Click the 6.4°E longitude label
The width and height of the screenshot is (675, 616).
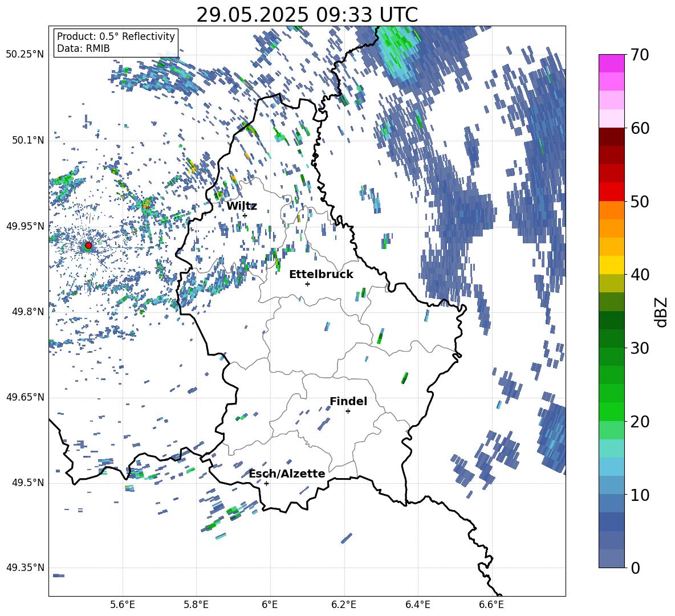click(417, 605)
